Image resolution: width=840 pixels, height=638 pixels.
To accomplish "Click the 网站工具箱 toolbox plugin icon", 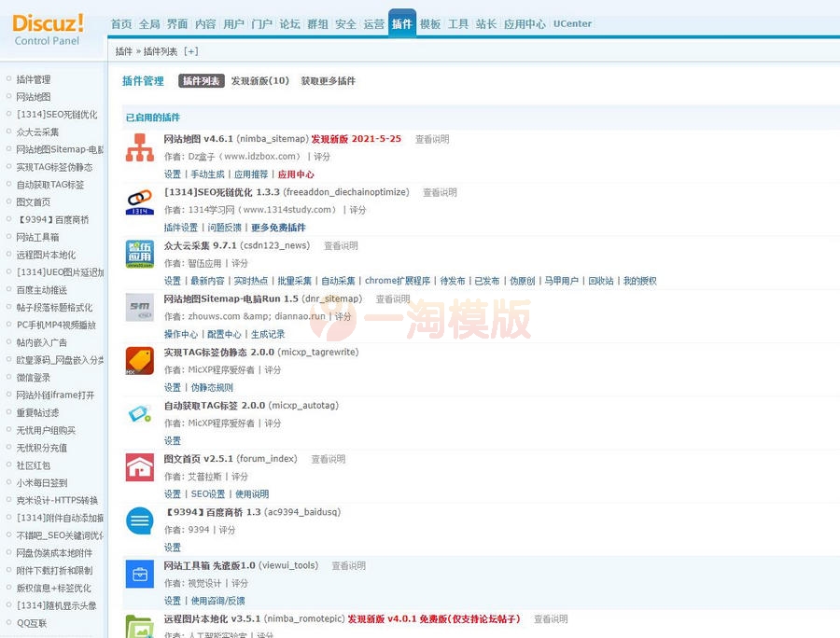I will click(138, 576).
